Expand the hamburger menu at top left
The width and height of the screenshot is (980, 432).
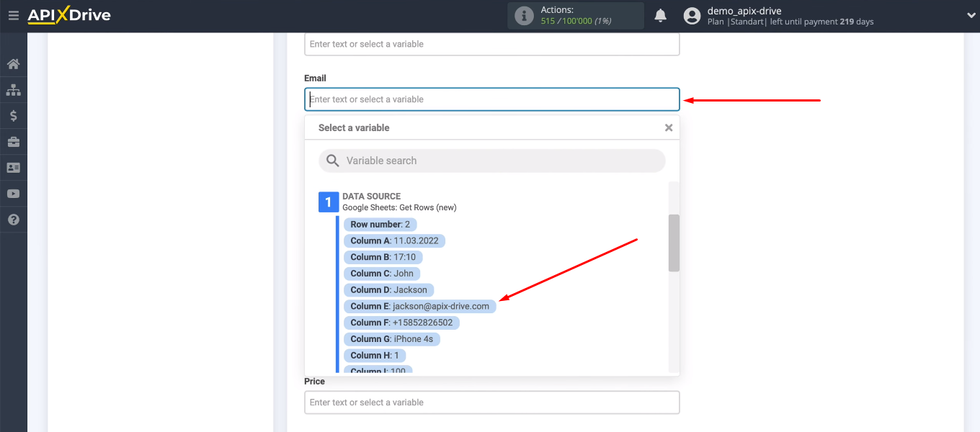pyautogui.click(x=13, y=14)
